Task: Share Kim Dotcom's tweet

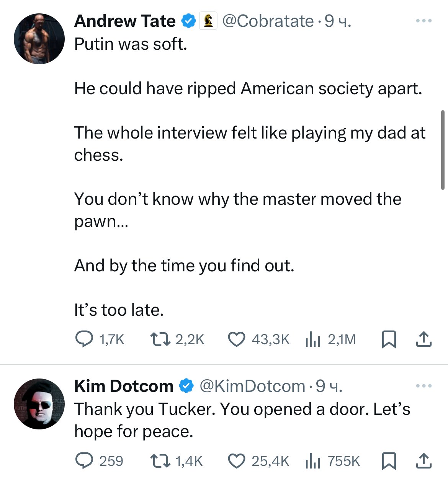Action: pyautogui.click(x=424, y=461)
